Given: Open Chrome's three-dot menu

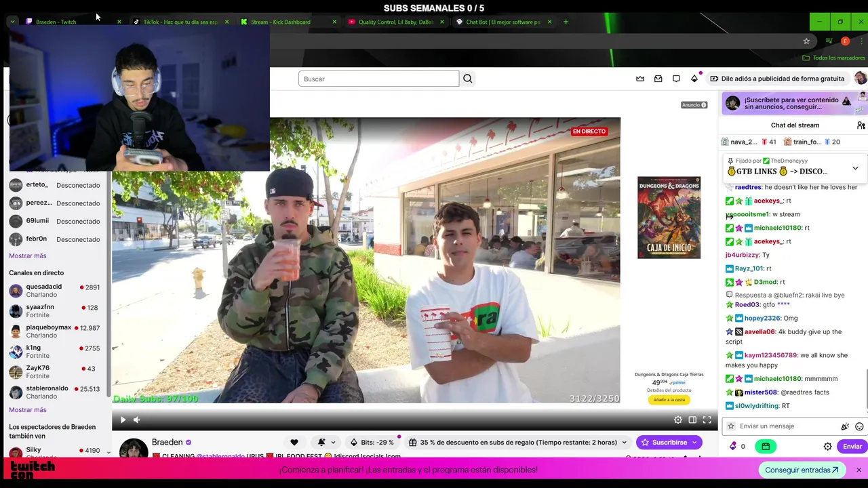Looking at the screenshot, I should (861, 41).
